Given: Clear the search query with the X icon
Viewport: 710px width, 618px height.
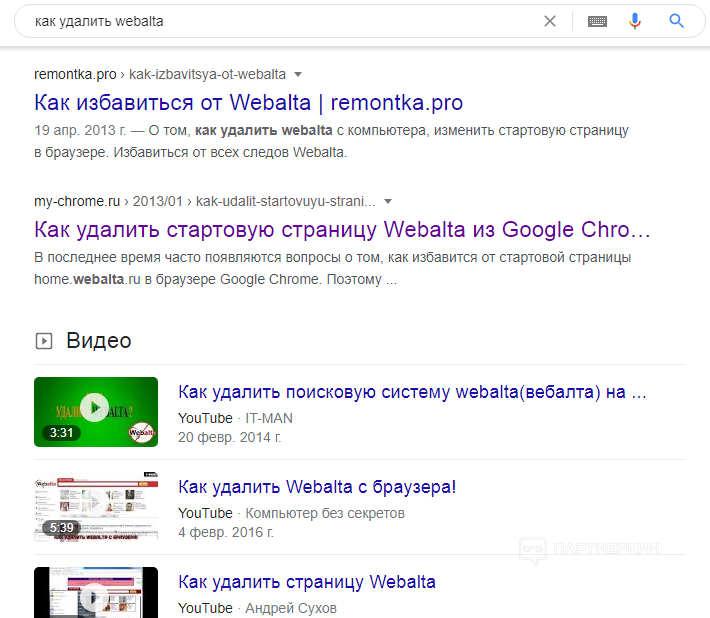Looking at the screenshot, I should (550, 21).
